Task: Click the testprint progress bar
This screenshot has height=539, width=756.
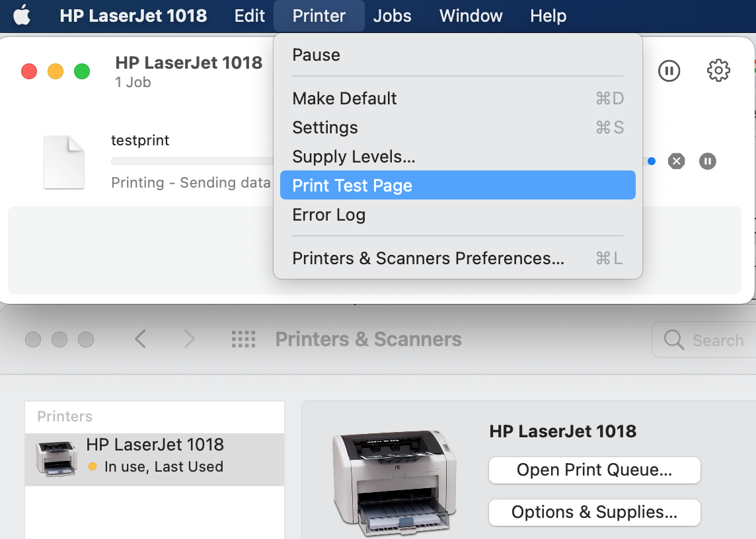Action: pos(192,161)
